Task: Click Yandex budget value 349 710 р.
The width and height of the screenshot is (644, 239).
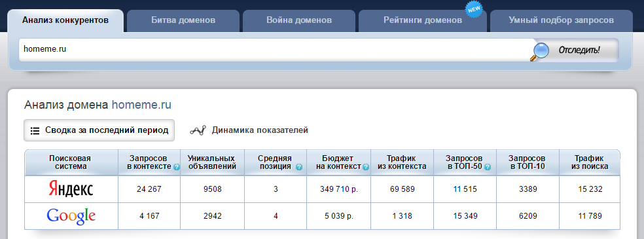Action: tap(338, 189)
